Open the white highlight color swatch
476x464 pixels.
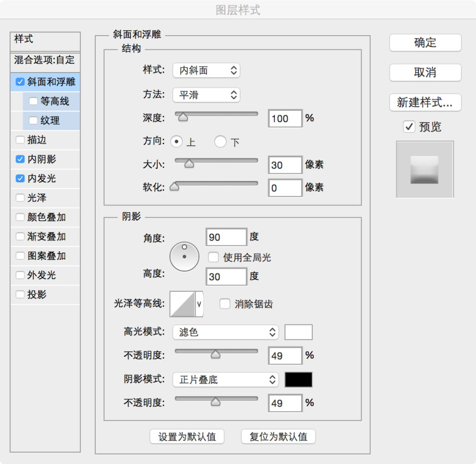click(x=299, y=332)
